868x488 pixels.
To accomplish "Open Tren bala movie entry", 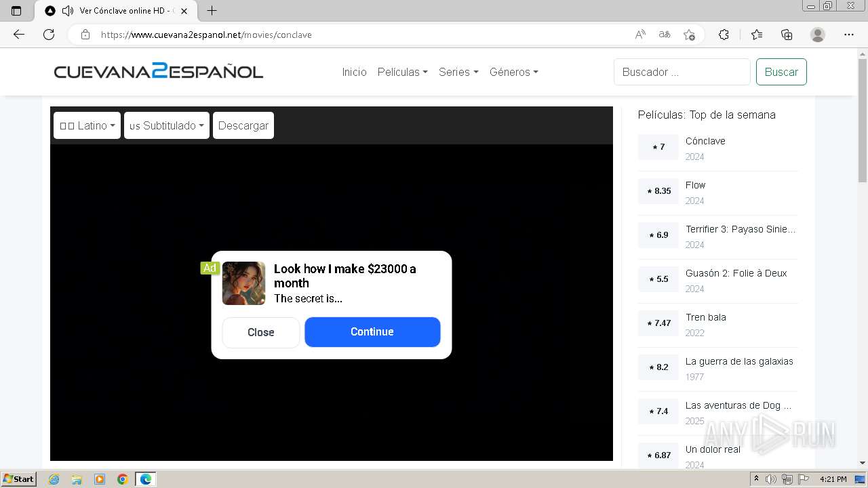I will (x=705, y=317).
